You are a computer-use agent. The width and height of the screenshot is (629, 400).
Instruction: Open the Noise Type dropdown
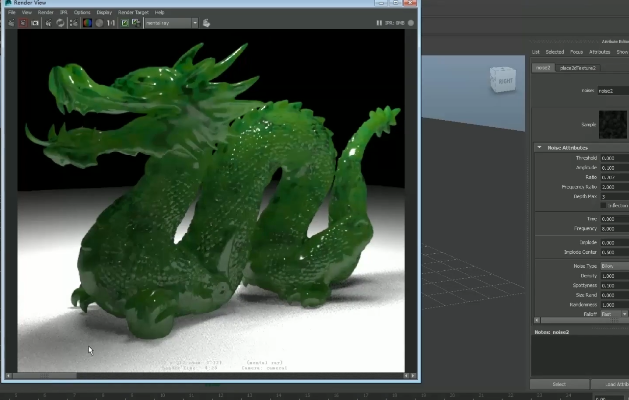click(x=612, y=265)
